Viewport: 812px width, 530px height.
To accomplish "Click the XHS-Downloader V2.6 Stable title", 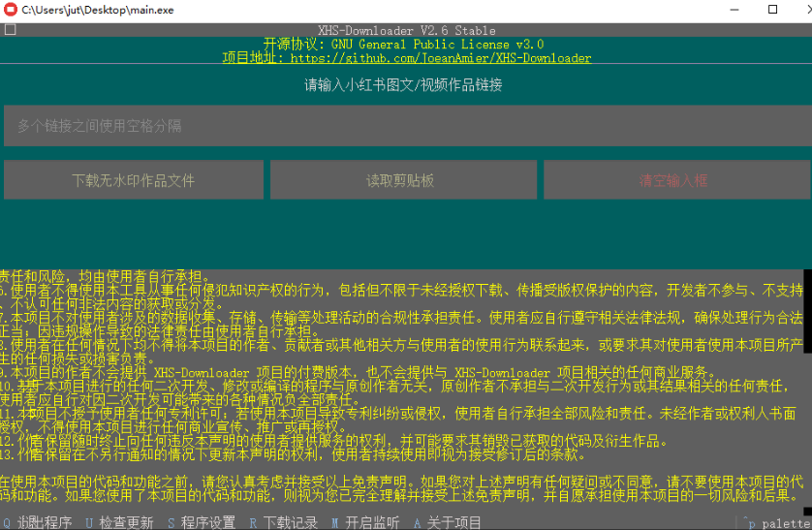I will point(407,31).
